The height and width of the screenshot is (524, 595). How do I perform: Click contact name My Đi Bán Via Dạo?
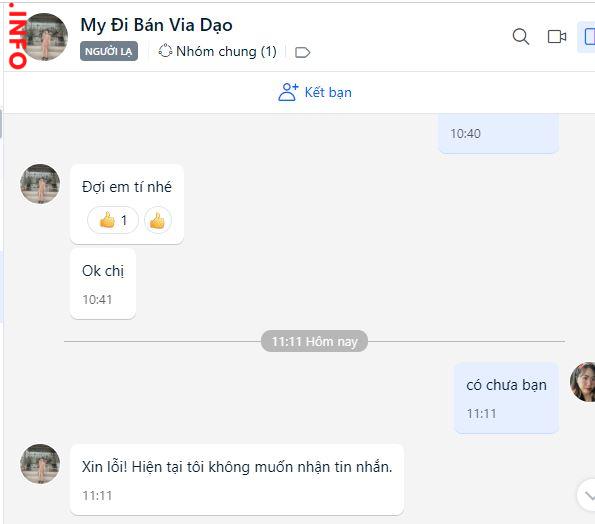coord(156,25)
